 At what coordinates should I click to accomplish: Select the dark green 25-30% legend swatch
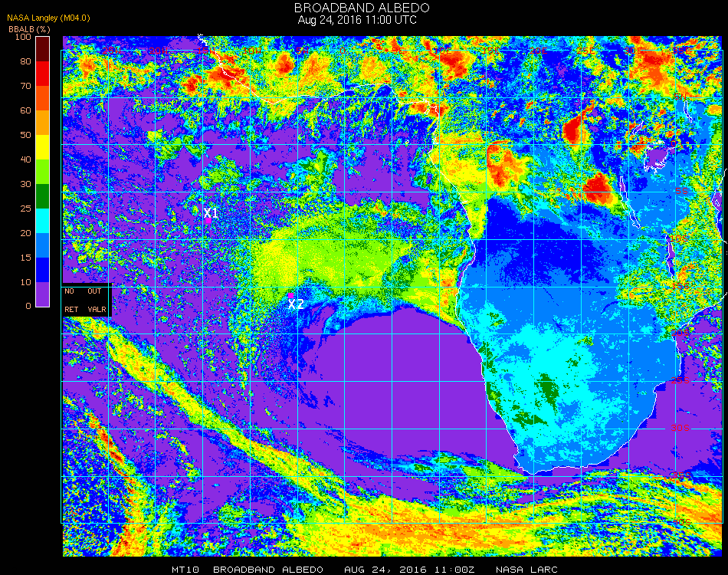43,196
